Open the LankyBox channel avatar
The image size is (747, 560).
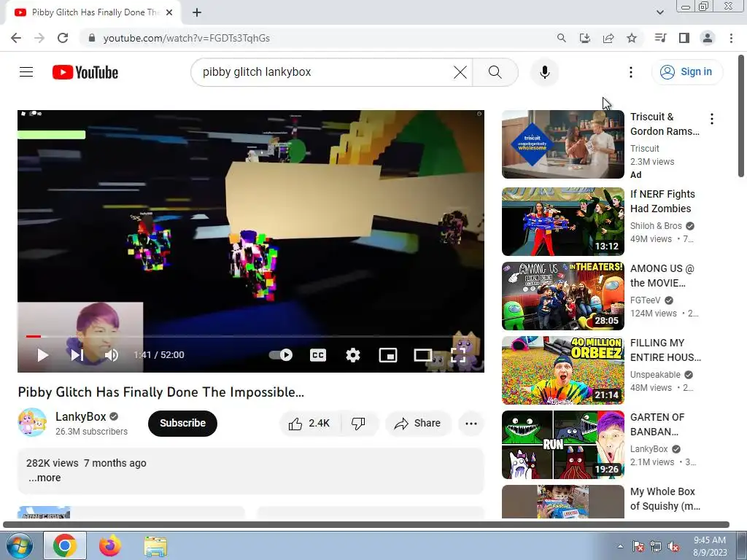pos(32,422)
